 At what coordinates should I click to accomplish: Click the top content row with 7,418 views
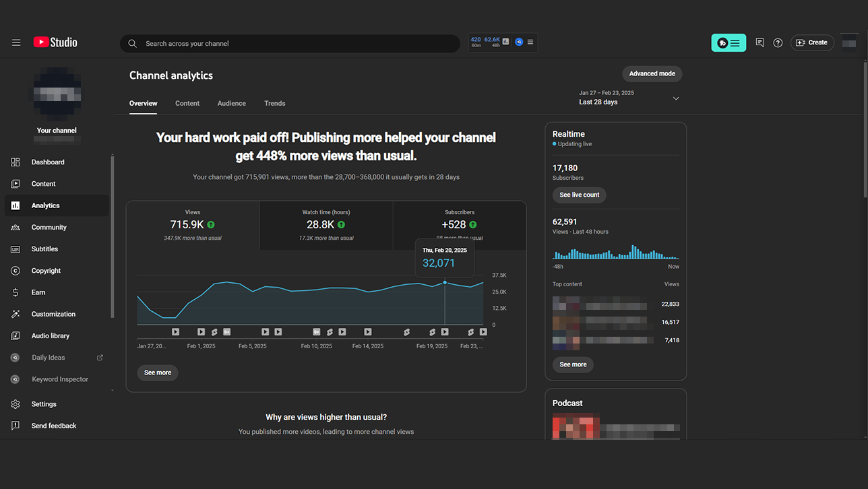616,341
